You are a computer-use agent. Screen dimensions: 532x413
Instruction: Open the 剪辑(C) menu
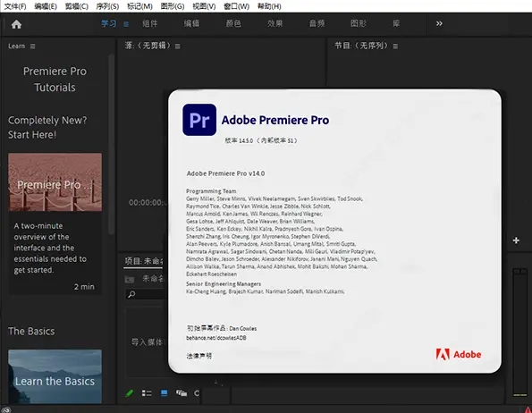pyautogui.click(x=77, y=6)
